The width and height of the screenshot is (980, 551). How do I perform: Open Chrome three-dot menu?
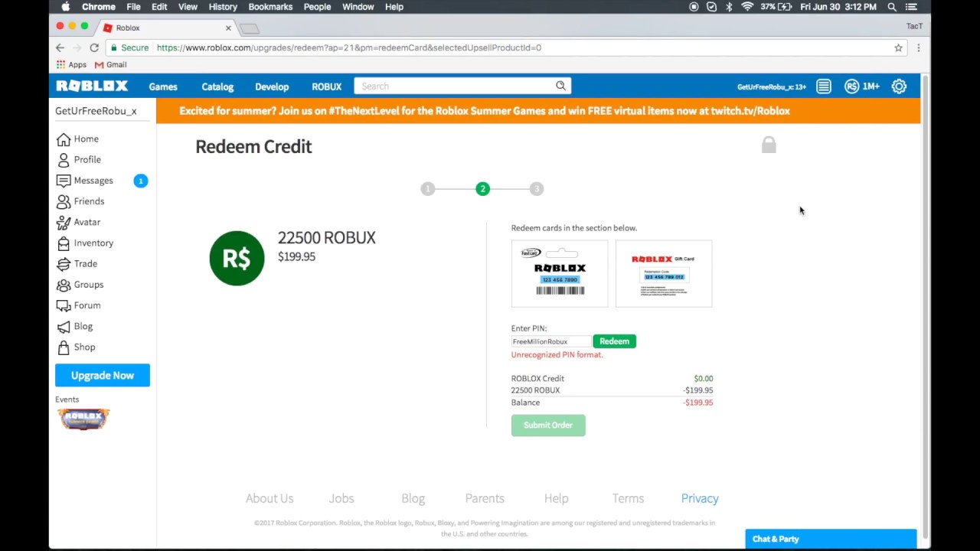click(918, 47)
